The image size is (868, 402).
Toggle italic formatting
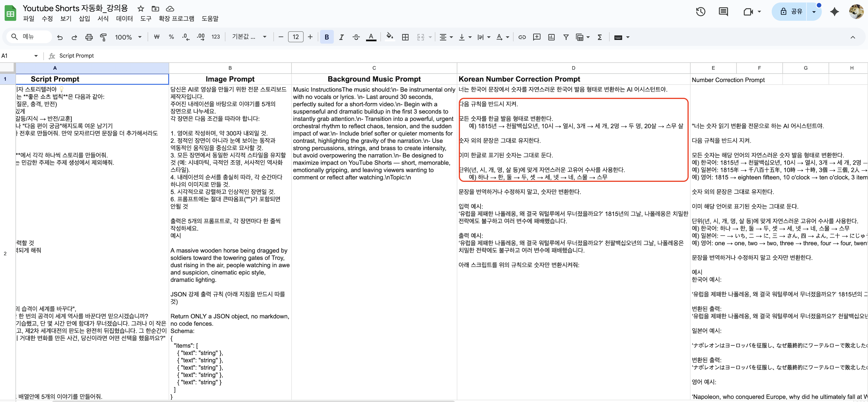341,37
